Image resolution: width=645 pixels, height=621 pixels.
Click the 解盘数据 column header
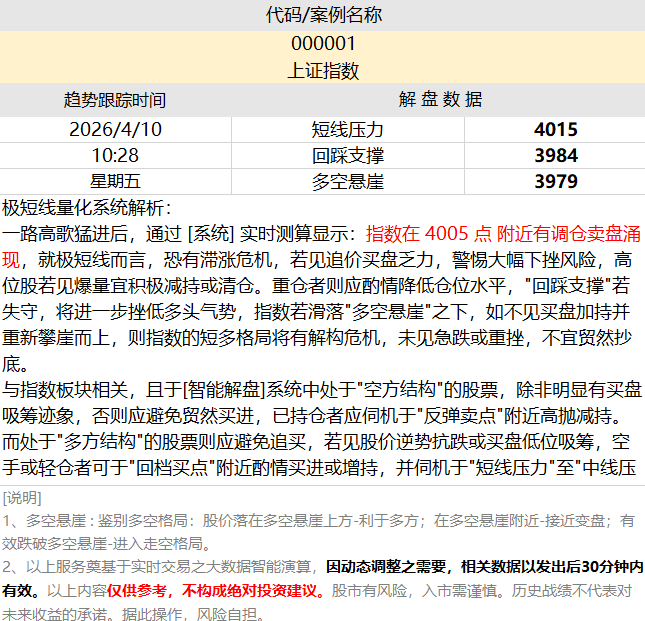point(440,100)
